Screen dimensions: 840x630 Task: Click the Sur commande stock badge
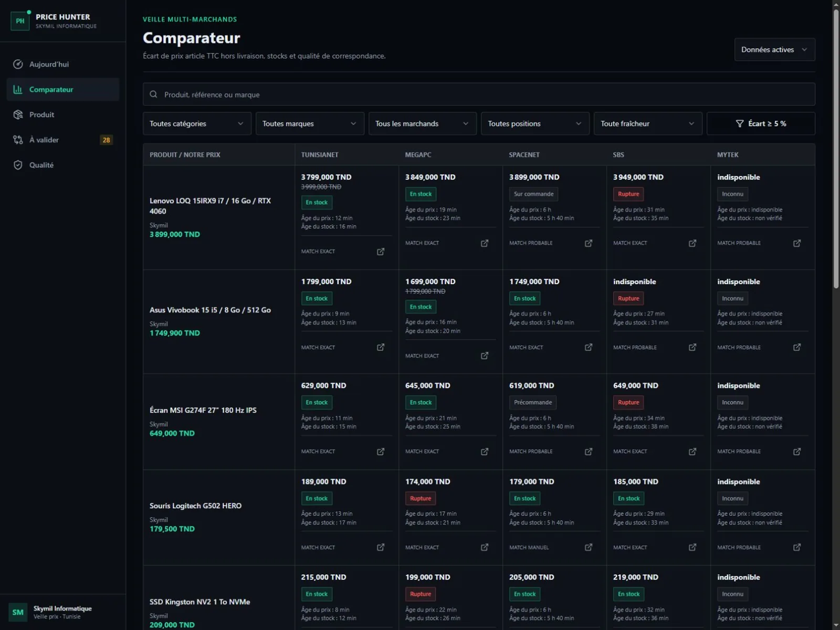click(x=533, y=194)
